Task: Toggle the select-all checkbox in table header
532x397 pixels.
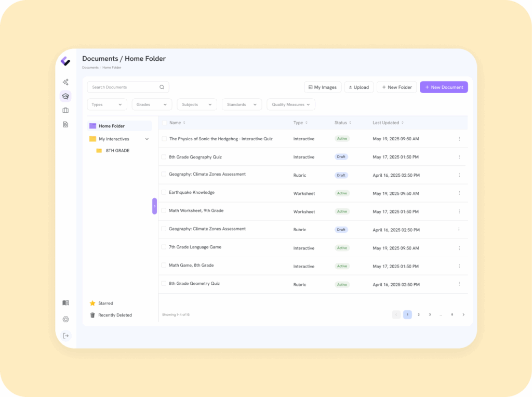Action: [x=164, y=123]
